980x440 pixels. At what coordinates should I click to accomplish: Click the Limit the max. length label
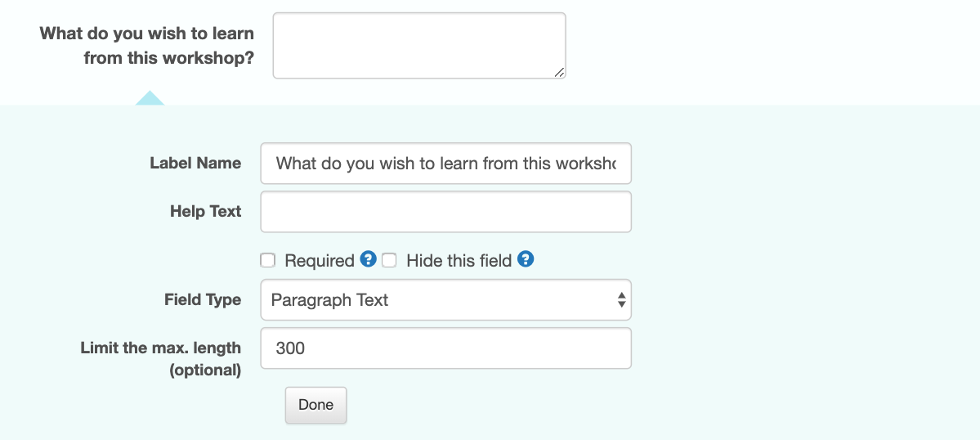tap(161, 359)
